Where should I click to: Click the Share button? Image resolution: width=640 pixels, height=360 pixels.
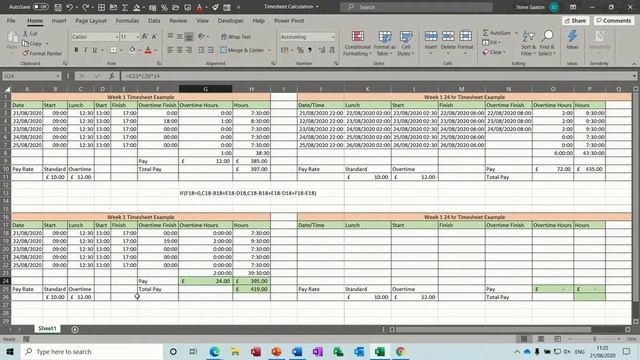(575, 20)
